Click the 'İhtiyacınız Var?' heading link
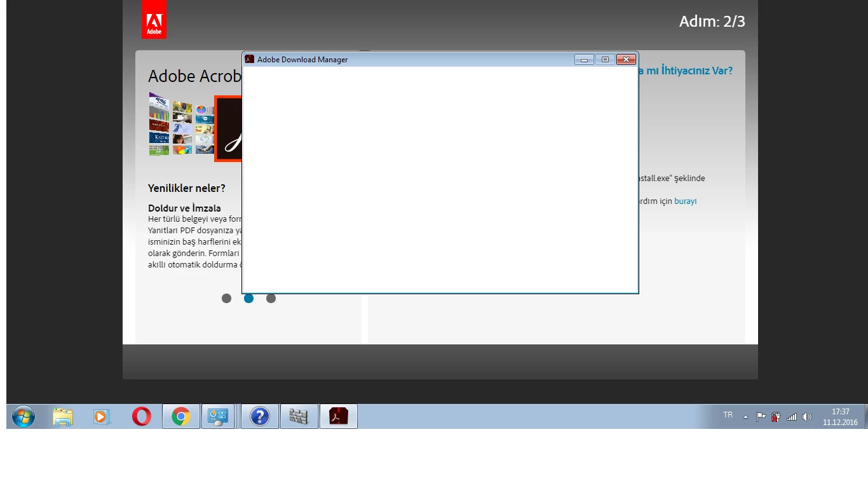 coord(686,71)
